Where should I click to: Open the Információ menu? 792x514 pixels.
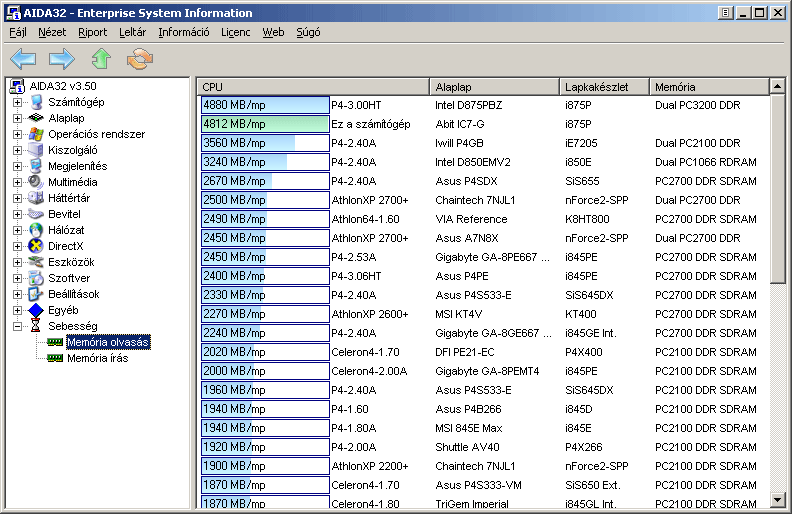click(x=184, y=32)
